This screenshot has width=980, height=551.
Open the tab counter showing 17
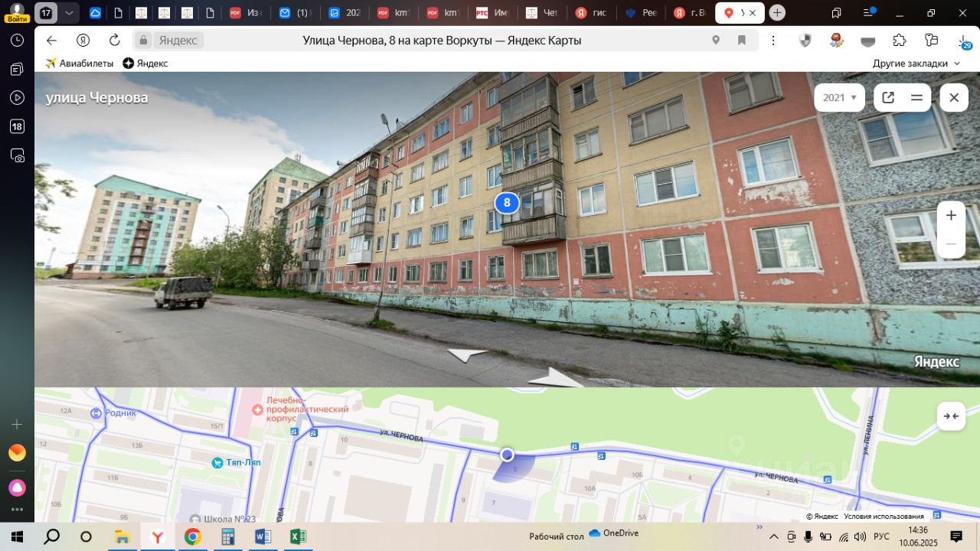[x=46, y=13]
